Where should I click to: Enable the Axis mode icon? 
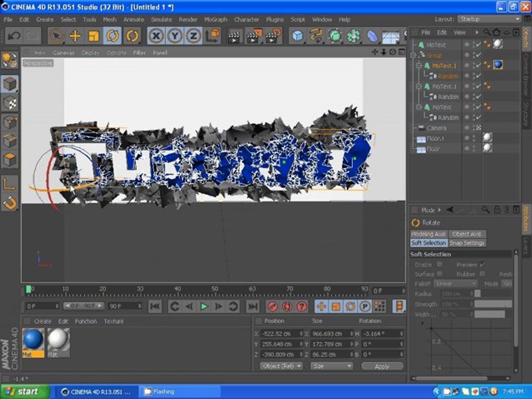[9, 184]
